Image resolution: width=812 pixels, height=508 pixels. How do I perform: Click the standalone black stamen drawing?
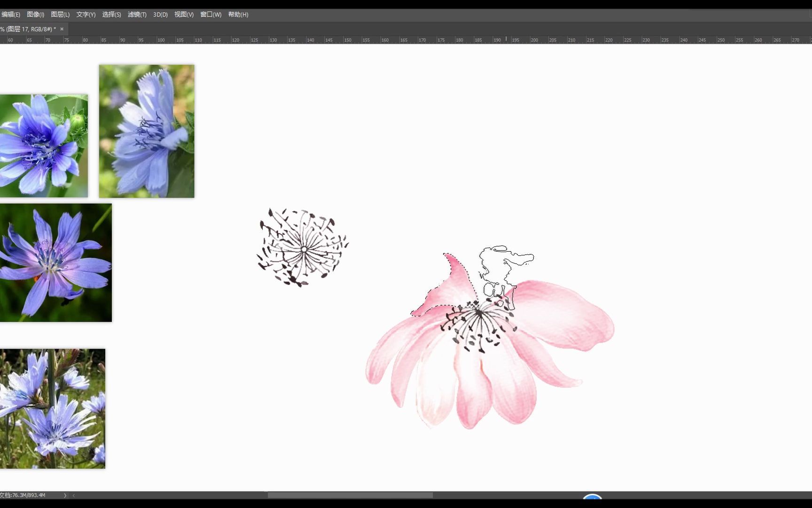(303, 247)
